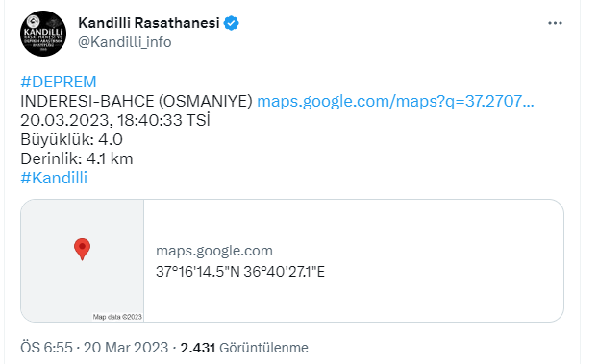Follow the maps.google.com/maps?q=37.2707 link
598x364 pixels.
[395, 102]
